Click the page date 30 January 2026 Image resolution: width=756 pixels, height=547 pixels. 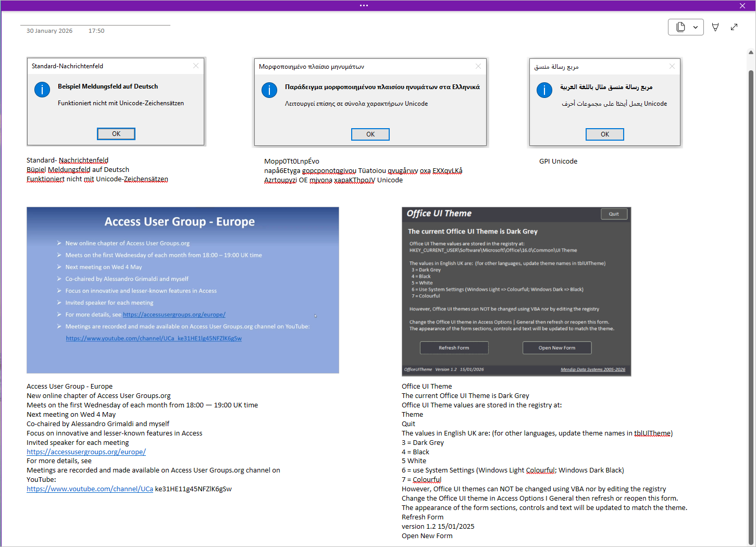coord(49,31)
